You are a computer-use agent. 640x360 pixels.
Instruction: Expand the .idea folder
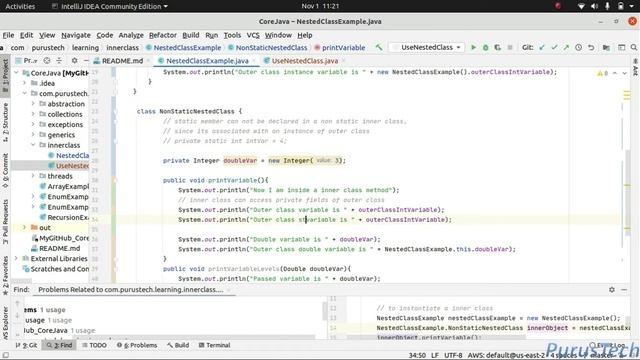coord(24,83)
